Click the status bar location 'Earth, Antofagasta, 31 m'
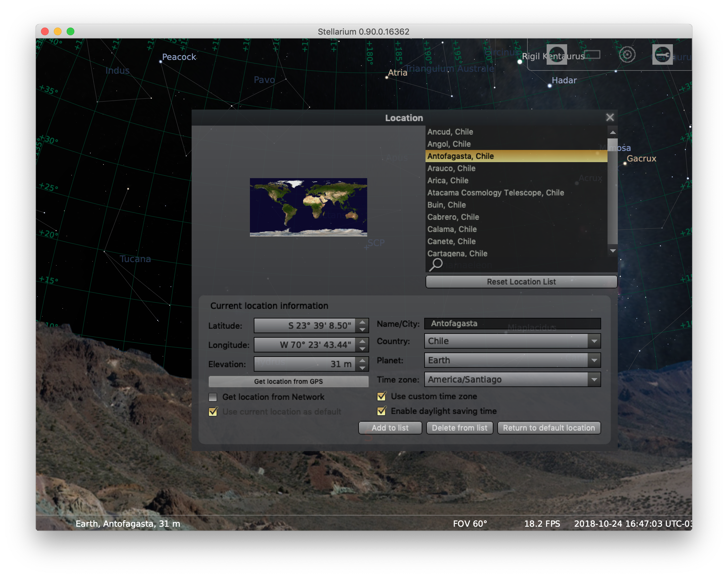 pos(128,523)
